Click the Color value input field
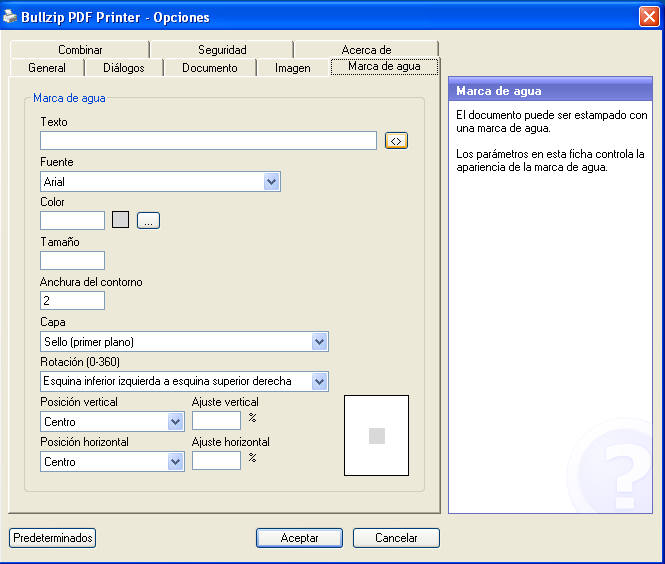The image size is (665, 564). [x=73, y=221]
